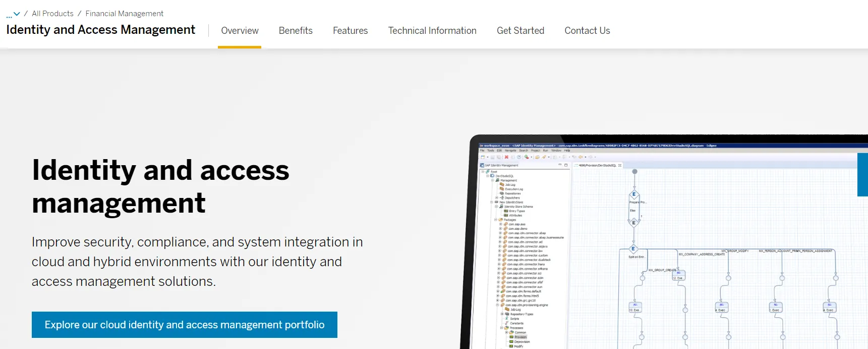Viewport: 868px width, 349px height.
Task: Switch to the Benefits tab
Action: [x=296, y=31]
